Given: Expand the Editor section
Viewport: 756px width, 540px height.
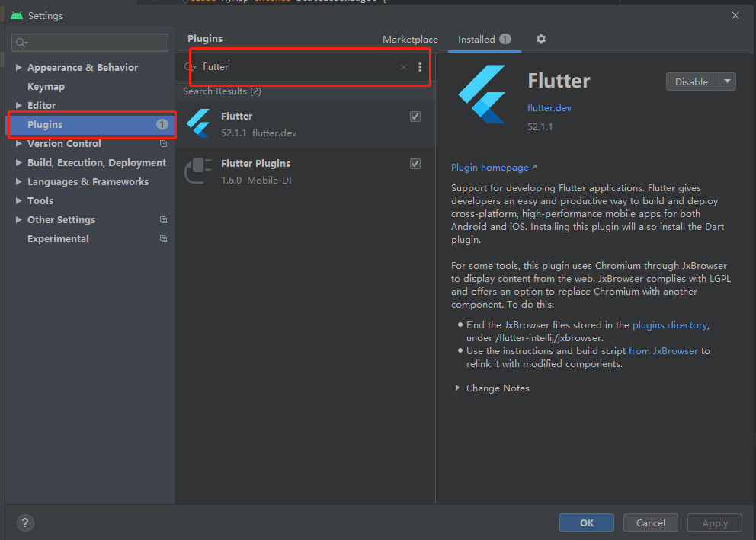Looking at the screenshot, I should coord(18,105).
